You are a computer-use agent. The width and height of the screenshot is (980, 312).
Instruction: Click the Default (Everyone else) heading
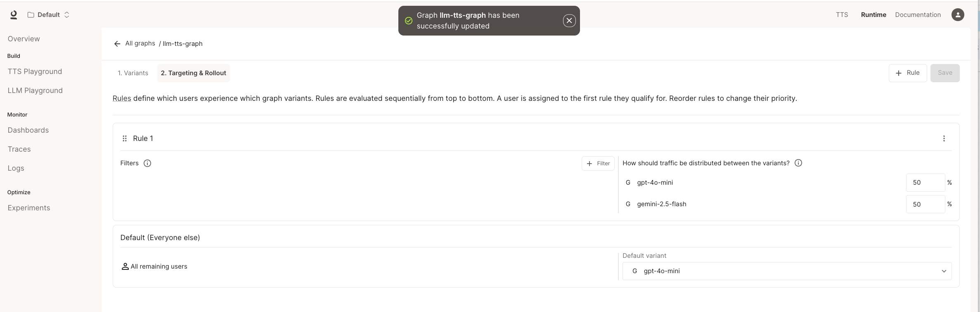coord(160,238)
